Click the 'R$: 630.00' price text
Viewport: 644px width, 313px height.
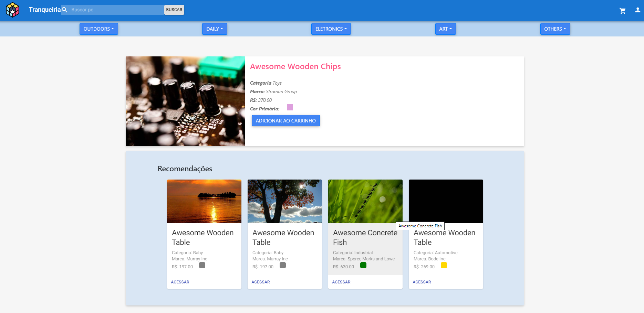point(343,267)
